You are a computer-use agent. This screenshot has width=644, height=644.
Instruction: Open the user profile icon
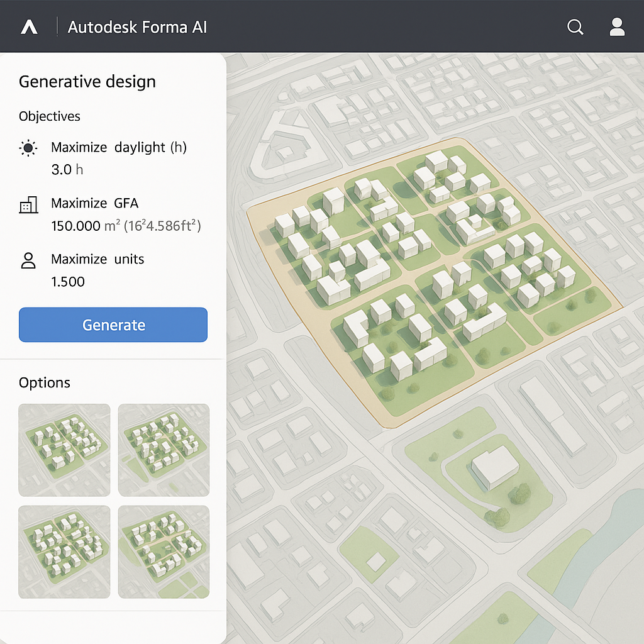617,26
